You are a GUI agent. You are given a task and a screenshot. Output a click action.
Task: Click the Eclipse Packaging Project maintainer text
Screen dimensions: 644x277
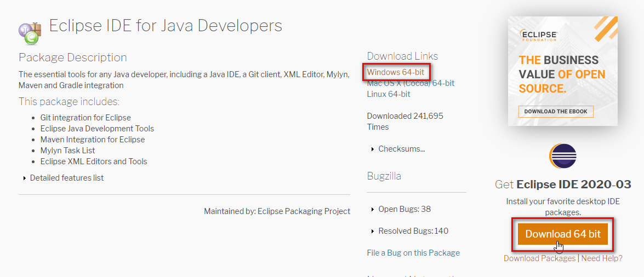tap(304, 211)
